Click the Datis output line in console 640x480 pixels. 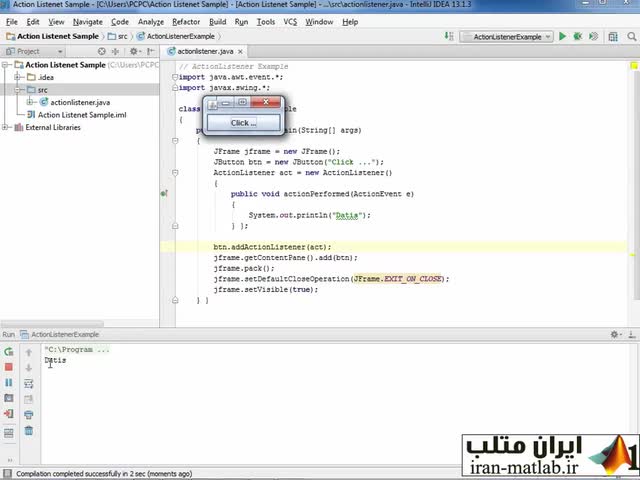(x=55, y=360)
